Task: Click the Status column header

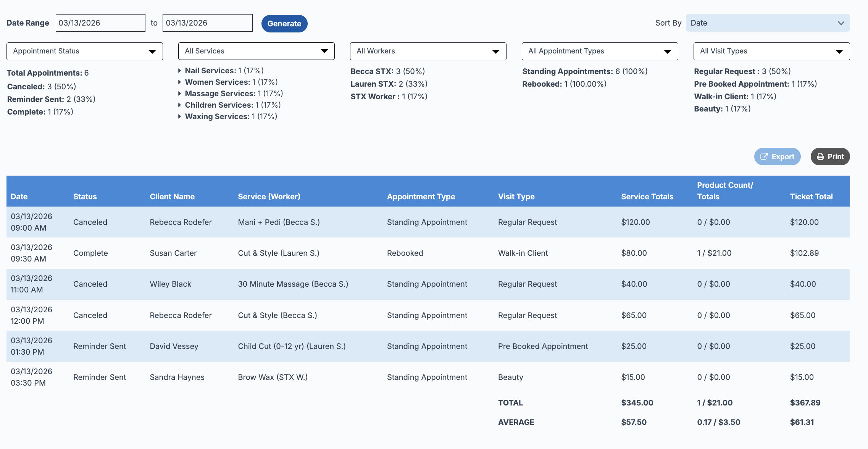Action: point(85,197)
